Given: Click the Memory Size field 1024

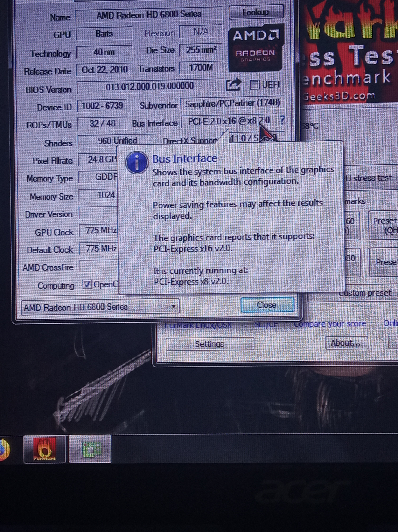Looking at the screenshot, I should tap(98, 195).
